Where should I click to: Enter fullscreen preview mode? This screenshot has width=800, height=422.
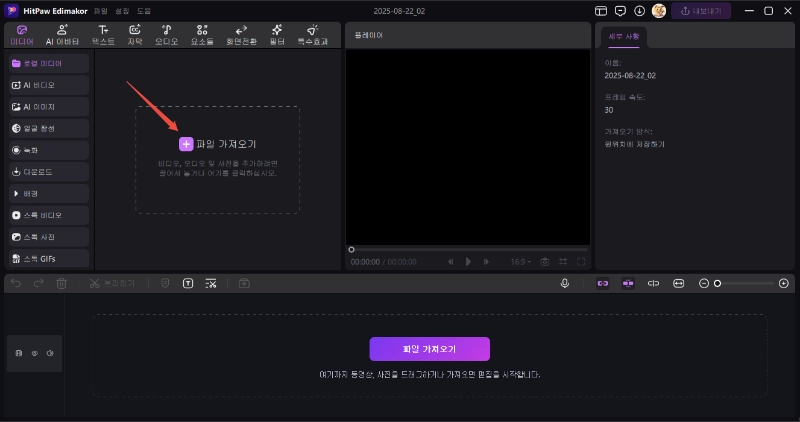pos(581,262)
